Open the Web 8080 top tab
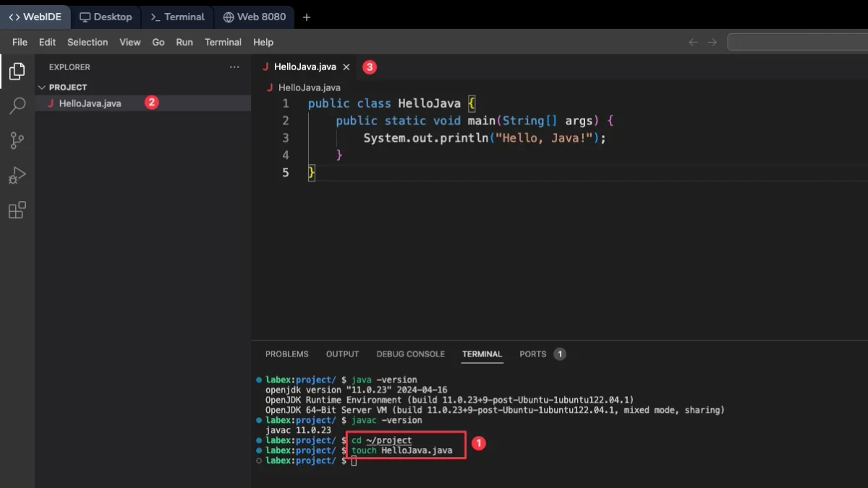Screen dimensions: 868x488 click(x=255, y=17)
